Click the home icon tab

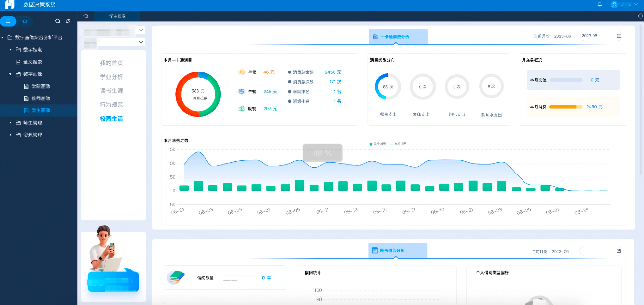(86, 16)
